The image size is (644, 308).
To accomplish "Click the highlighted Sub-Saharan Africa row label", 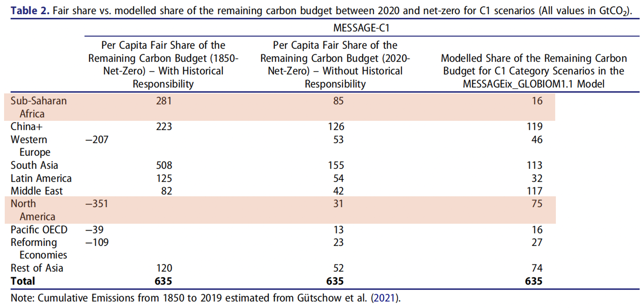I will [x=38, y=107].
